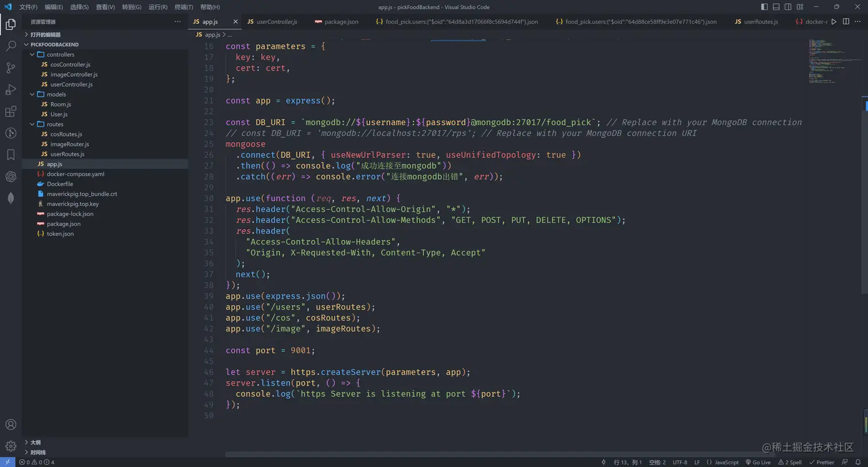
Task: Click the LF end-of-line selector
Action: [697, 462]
